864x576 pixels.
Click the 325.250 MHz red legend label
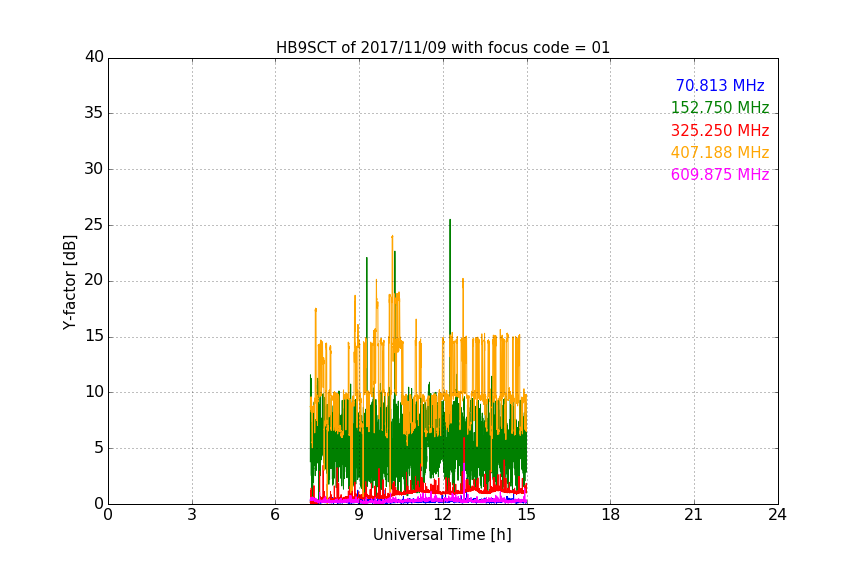tap(719, 131)
